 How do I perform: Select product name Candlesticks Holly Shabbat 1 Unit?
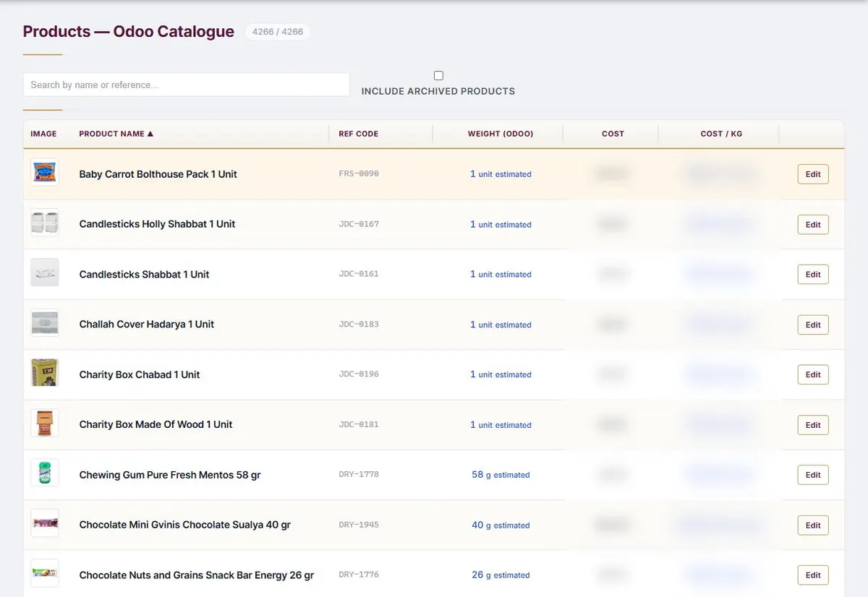157,224
